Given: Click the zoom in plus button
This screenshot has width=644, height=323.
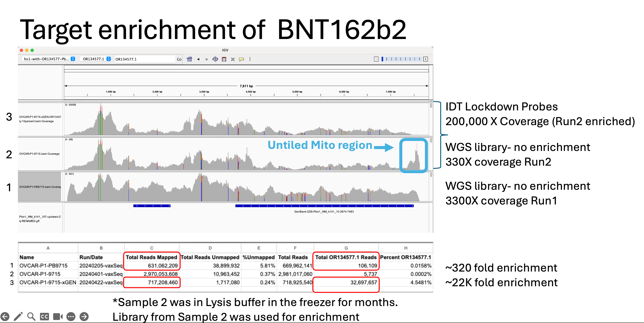Looking at the screenshot, I should click(425, 59).
